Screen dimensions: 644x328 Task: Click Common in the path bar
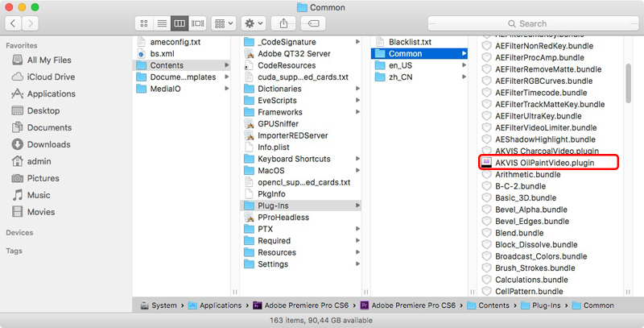[x=593, y=305]
